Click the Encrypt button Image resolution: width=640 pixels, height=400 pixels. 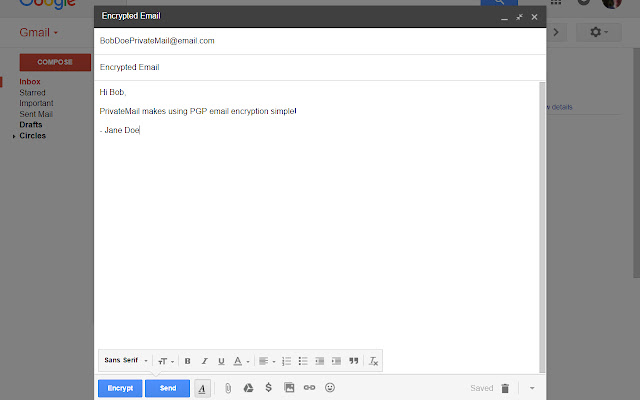point(120,388)
